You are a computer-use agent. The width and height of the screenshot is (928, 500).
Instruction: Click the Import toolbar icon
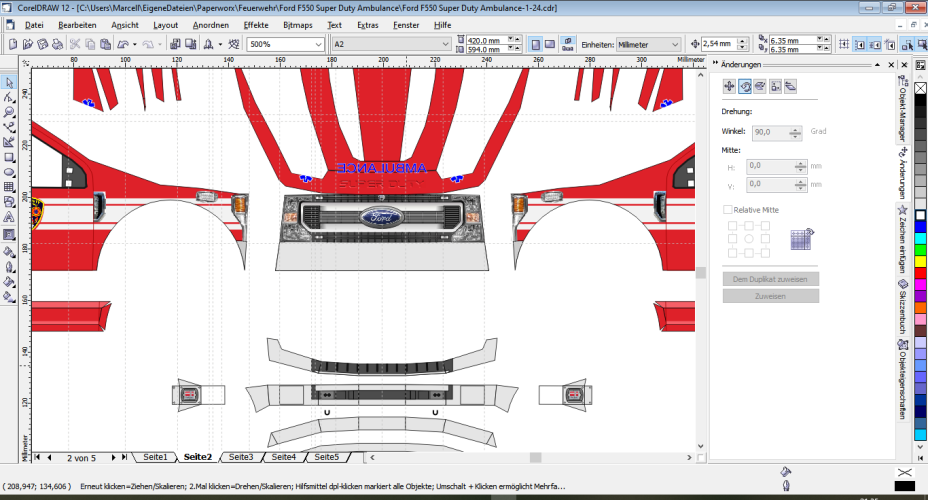[x=175, y=44]
